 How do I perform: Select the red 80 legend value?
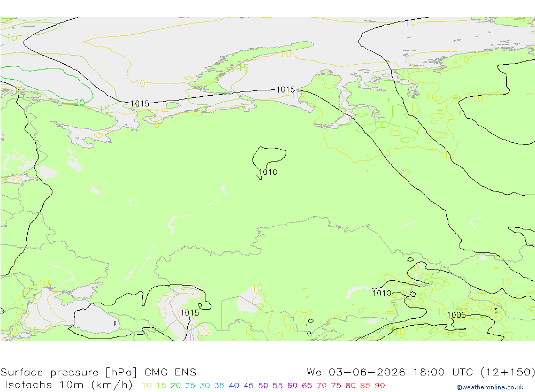pyautogui.click(x=351, y=386)
